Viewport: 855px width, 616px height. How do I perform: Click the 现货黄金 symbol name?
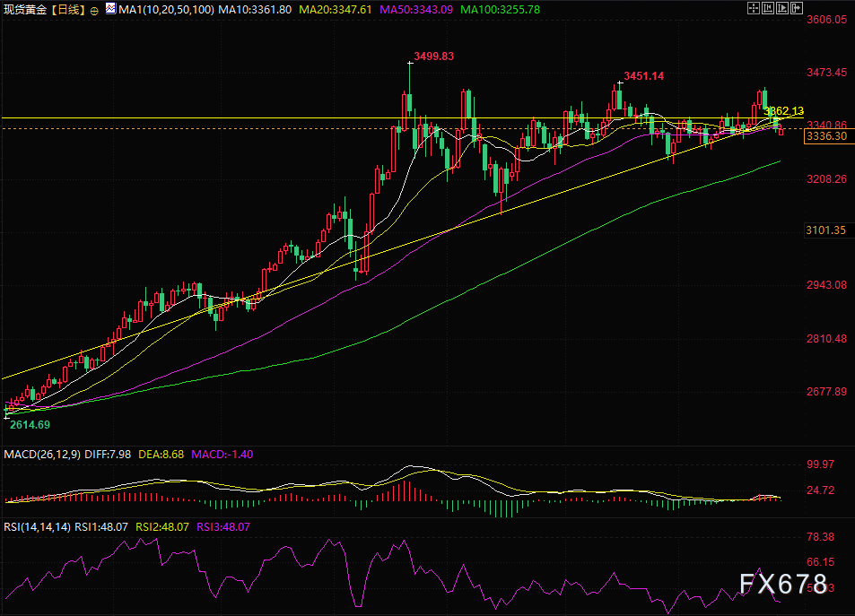25,9
